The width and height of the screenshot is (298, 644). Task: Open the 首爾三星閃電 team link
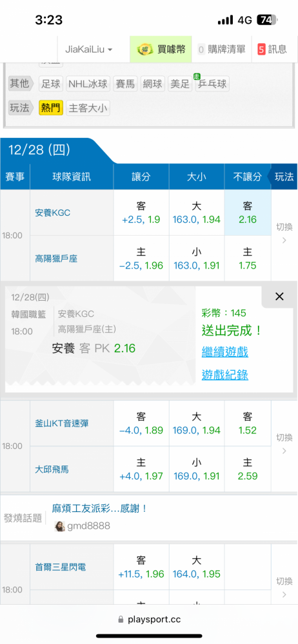[x=61, y=567]
